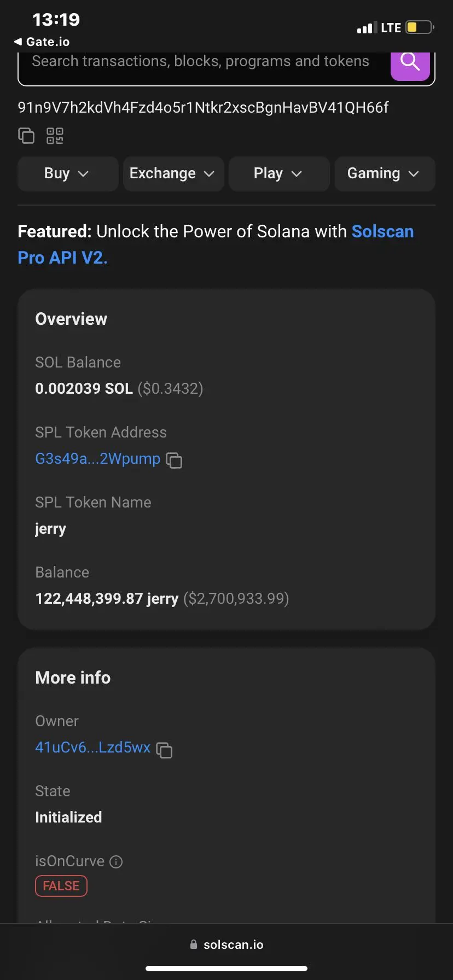Open the Buy dropdown menu
Screen dimensions: 453x980
click(x=67, y=174)
